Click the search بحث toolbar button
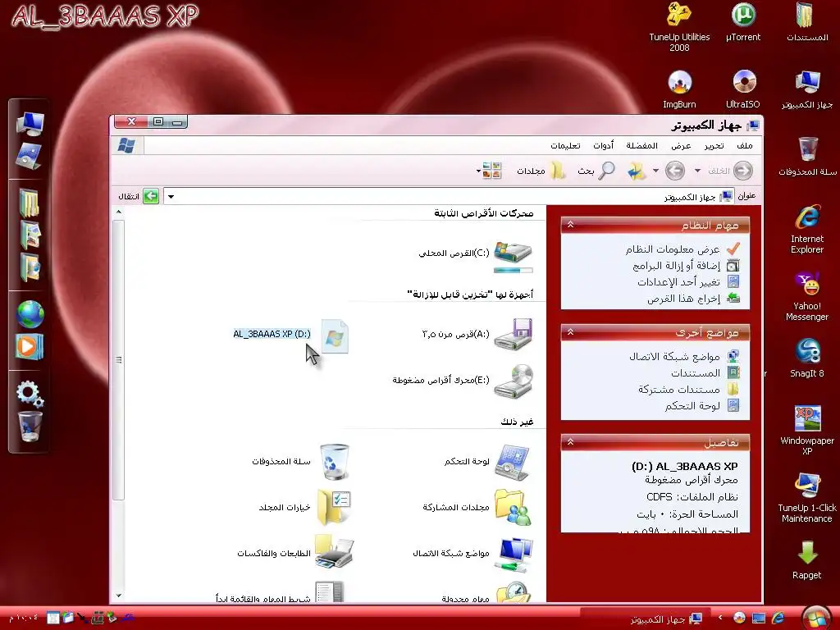The height and width of the screenshot is (630, 840). point(596,171)
